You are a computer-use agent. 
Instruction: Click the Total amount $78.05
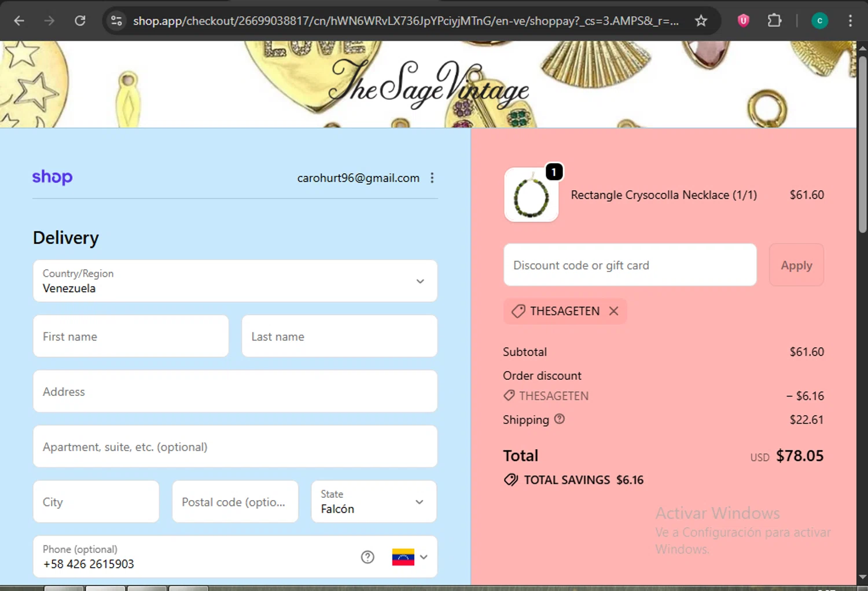pyautogui.click(x=799, y=456)
